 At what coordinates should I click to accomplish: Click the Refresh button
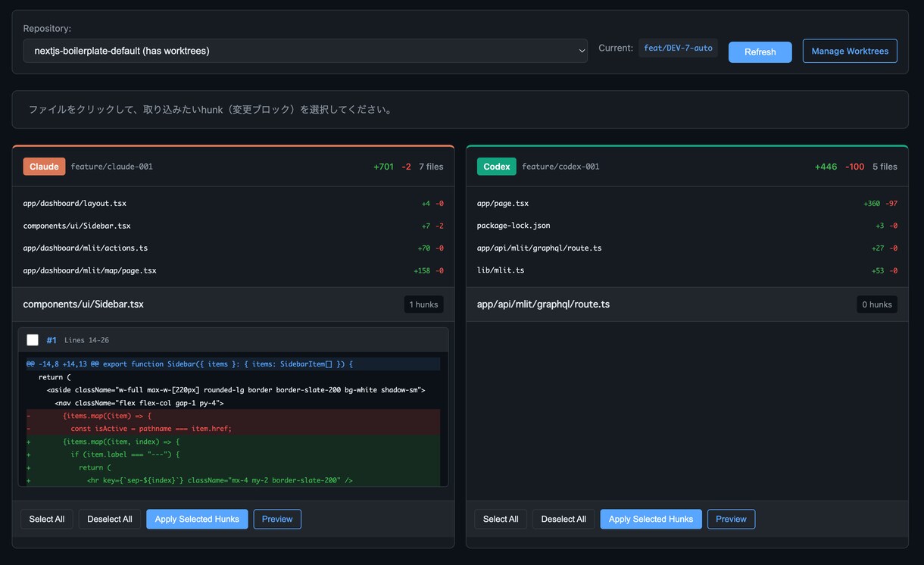click(760, 52)
